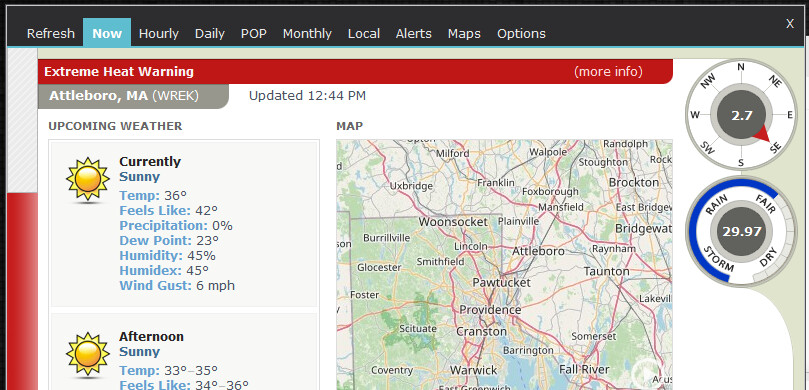This screenshot has width=809, height=390.
Task: Click the (more info) link in warning
Action: (608, 72)
